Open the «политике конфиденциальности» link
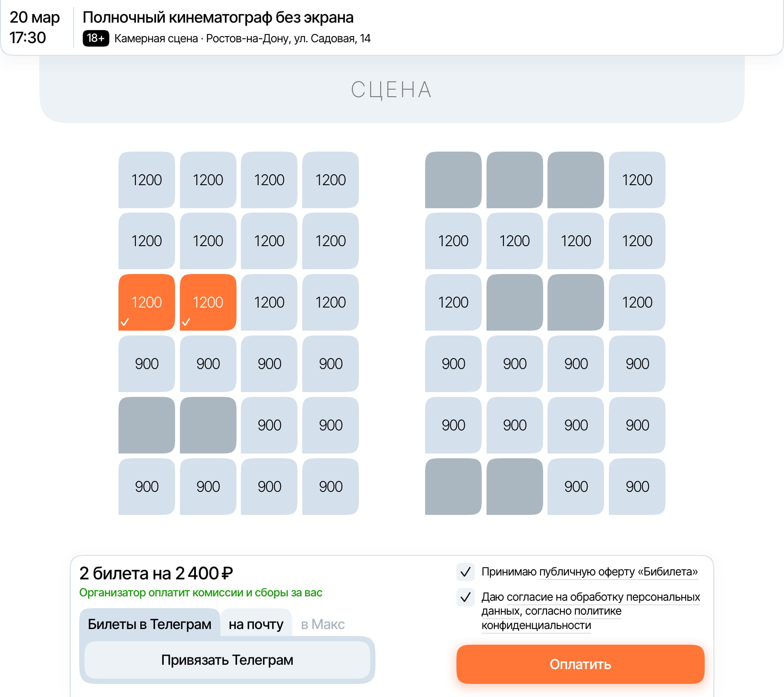Image resolution: width=784 pixels, height=697 pixels. click(x=566, y=618)
